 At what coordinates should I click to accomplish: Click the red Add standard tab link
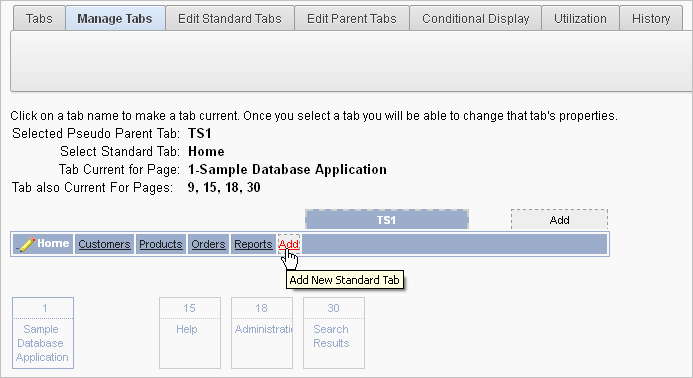[x=289, y=244]
